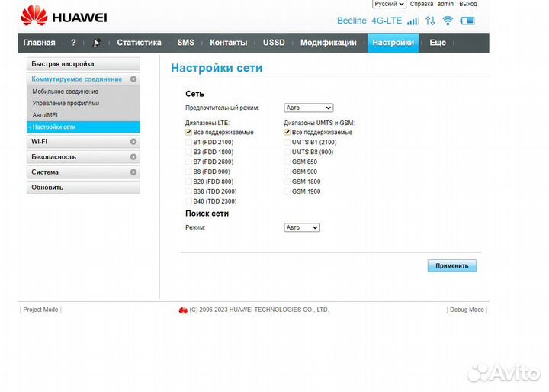The height and width of the screenshot is (392, 549).
Task: Check the GSM 850 band
Action: 287,162
